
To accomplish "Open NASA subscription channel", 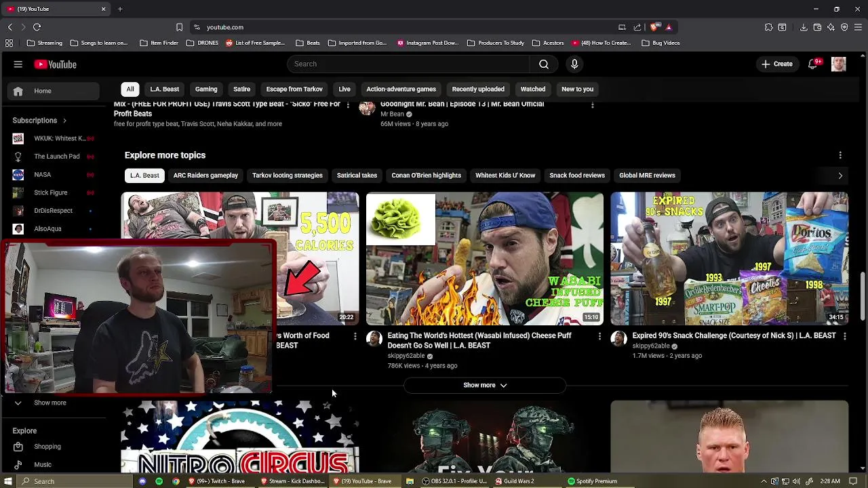I will pos(43,174).
